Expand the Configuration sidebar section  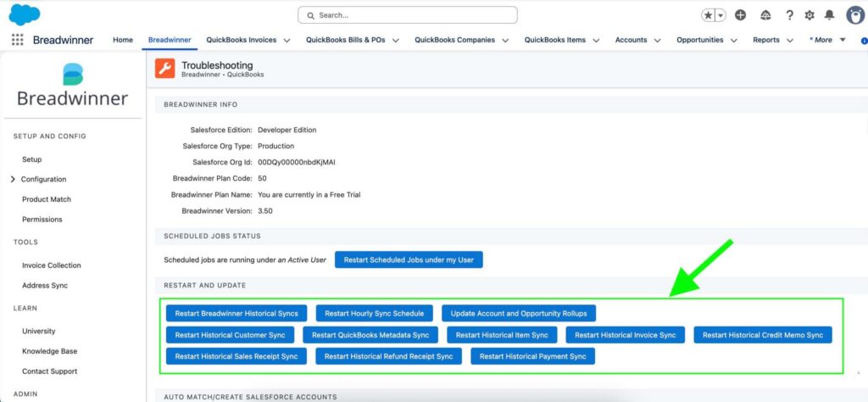tap(13, 180)
